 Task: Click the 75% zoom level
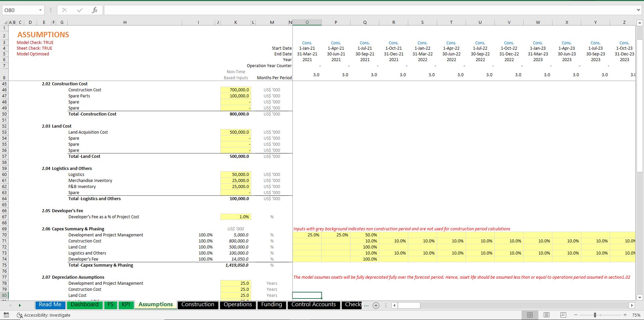pyautogui.click(x=636, y=315)
